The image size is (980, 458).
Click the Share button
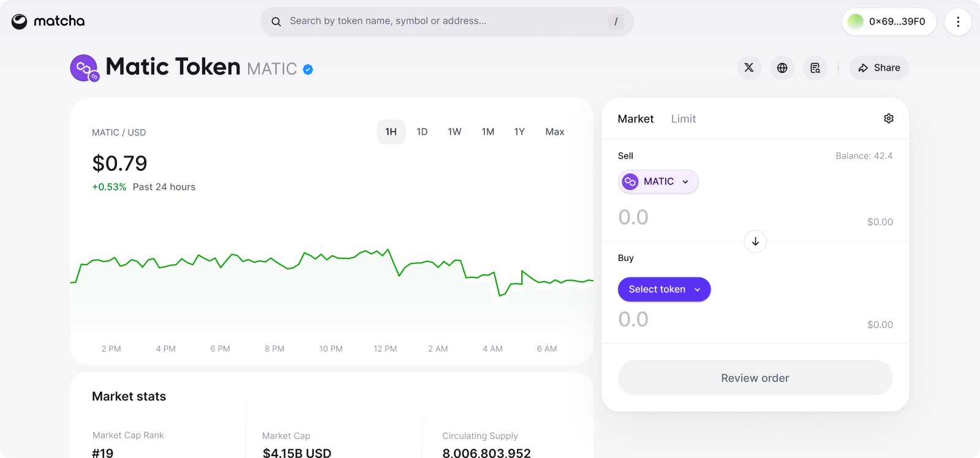879,68
